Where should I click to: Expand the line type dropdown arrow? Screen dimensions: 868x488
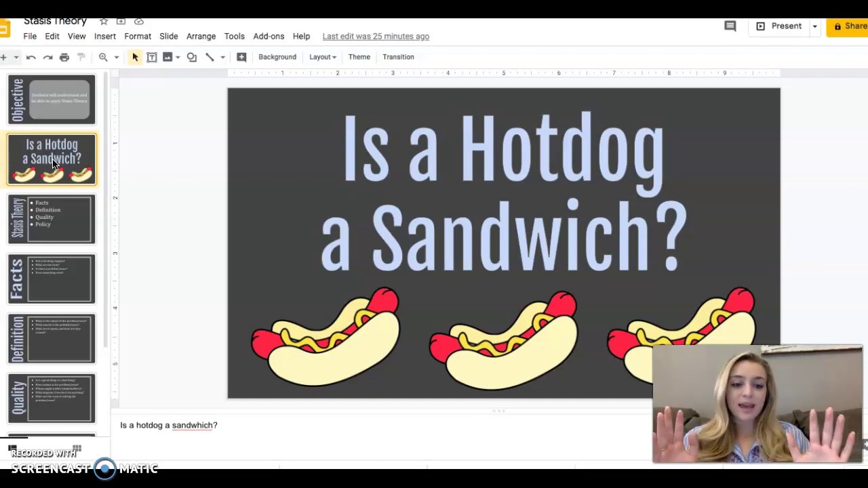point(222,57)
